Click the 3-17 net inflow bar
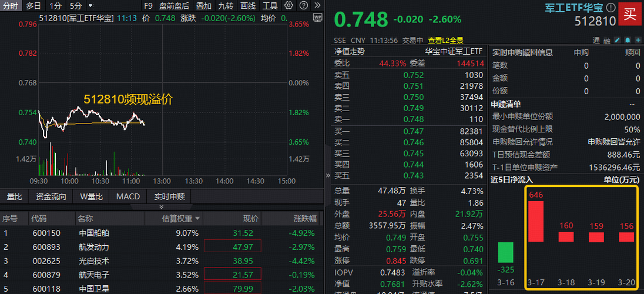The height and width of the screenshot is (294, 644). pyautogui.click(x=536, y=221)
